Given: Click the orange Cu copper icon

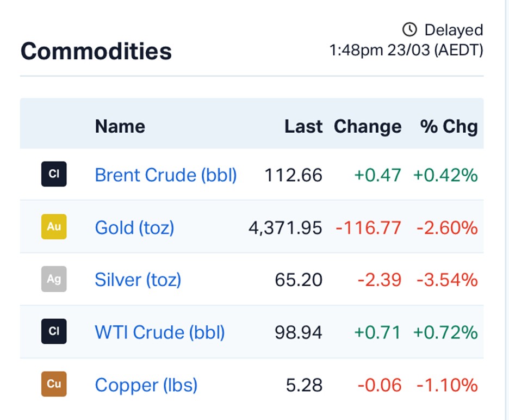Looking at the screenshot, I should (x=54, y=384).
